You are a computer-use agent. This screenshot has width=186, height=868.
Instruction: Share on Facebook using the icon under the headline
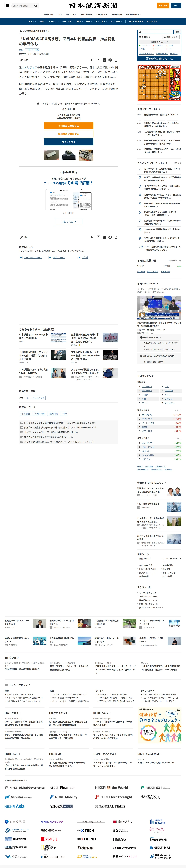pyautogui.click(x=110, y=60)
